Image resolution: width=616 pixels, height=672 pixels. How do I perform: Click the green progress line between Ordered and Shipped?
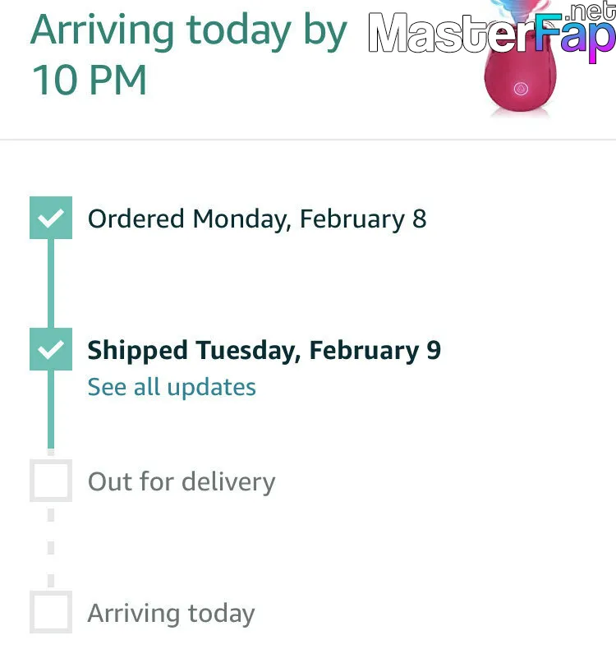tap(51, 283)
